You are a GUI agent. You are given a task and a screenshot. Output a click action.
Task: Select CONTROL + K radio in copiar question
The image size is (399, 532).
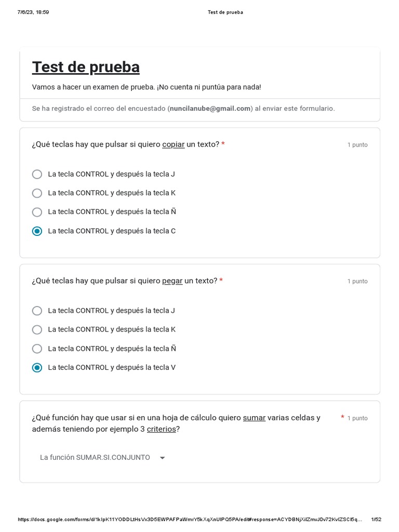click(37, 193)
